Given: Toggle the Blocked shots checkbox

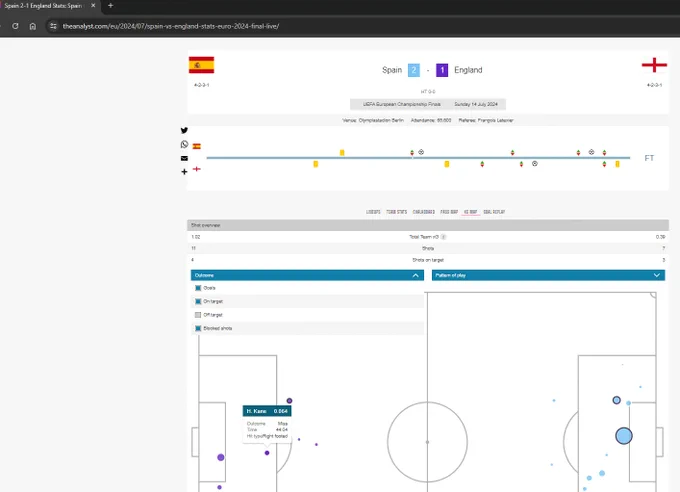Looking at the screenshot, I should coord(198,328).
